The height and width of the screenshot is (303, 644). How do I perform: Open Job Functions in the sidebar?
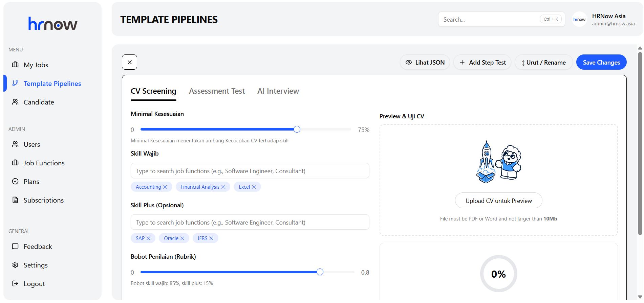tap(44, 163)
